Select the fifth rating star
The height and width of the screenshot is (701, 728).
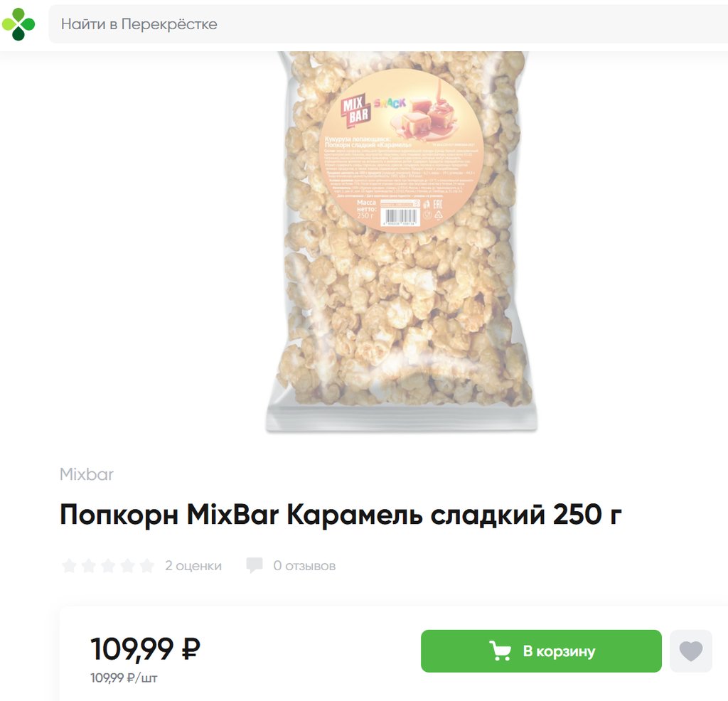pyautogui.click(x=147, y=565)
